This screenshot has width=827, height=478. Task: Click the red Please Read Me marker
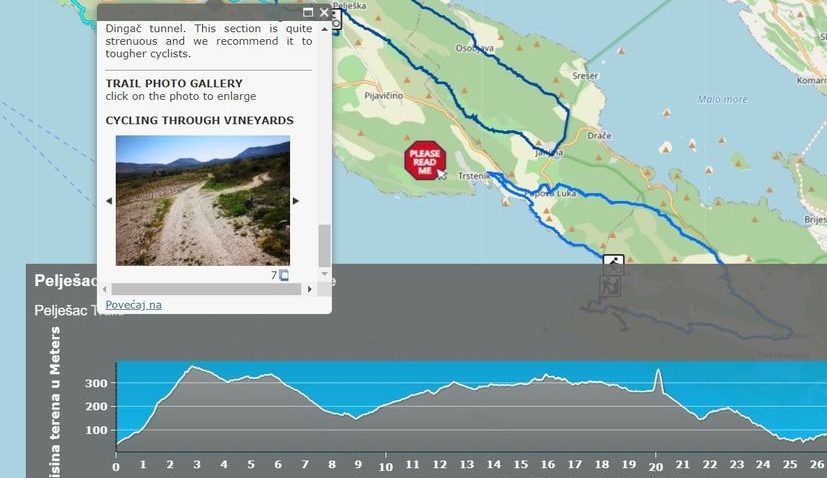click(x=422, y=160)
